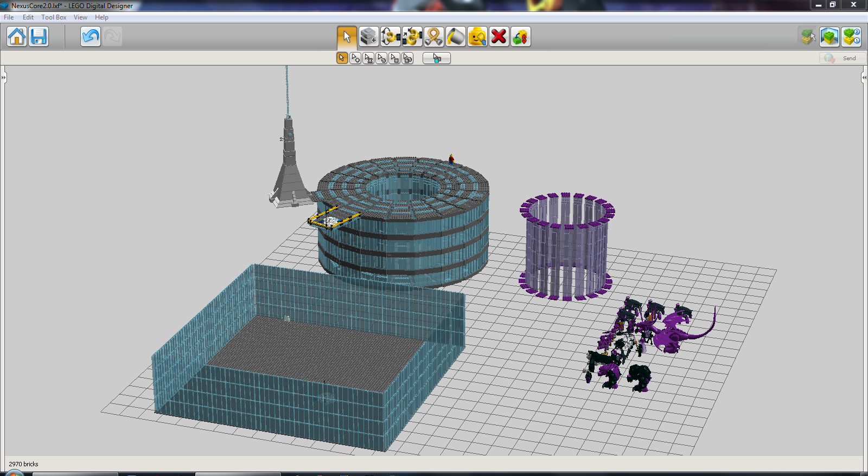Select the Paint bucket tool
Viewport: 868px width, 476px height.
click(455, 37)
